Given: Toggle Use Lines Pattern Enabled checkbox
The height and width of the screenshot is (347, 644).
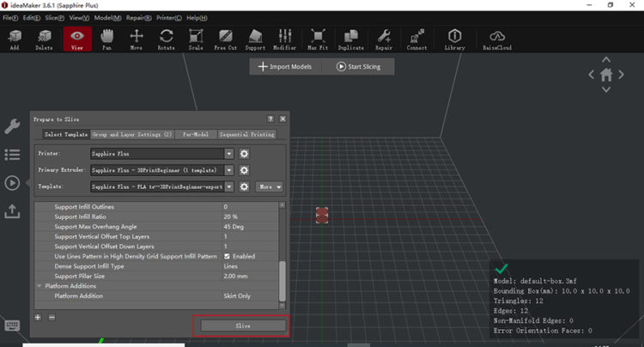Looking at the screenshot, I should click(227, 256).
